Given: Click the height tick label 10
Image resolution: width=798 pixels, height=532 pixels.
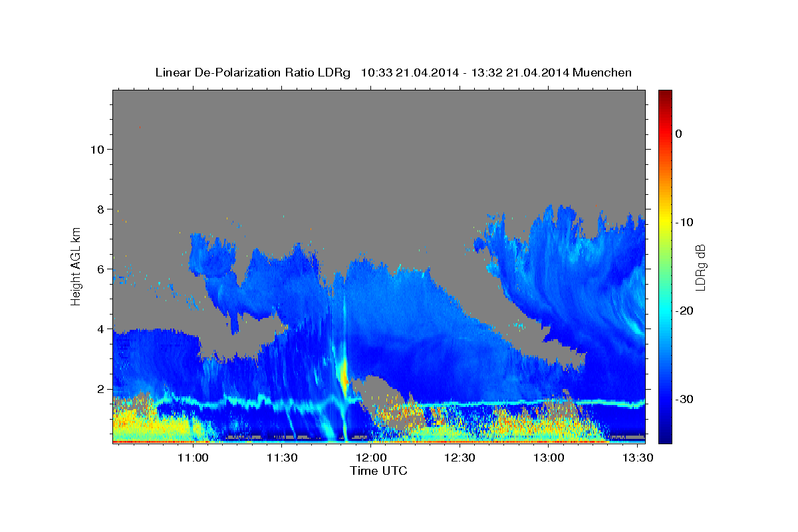Looking at the screenshot, I should [x=97, y=149].
